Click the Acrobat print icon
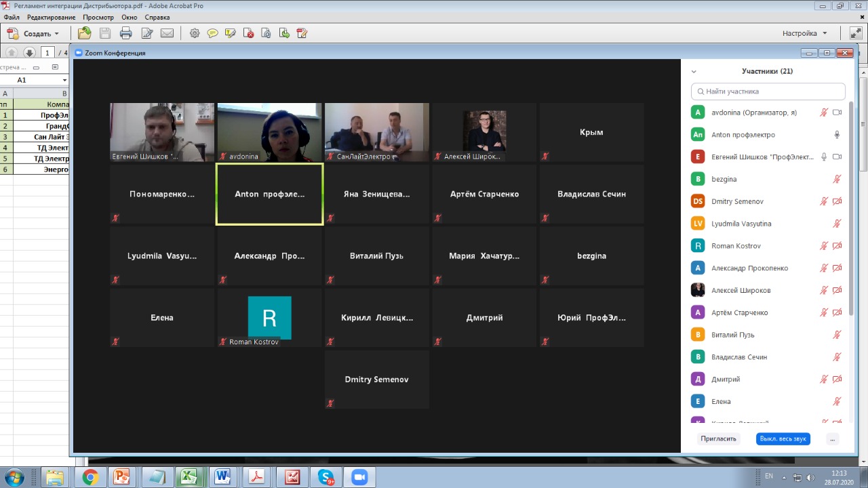The width and height of the screenshot is (868, 488). coord(125,33)
